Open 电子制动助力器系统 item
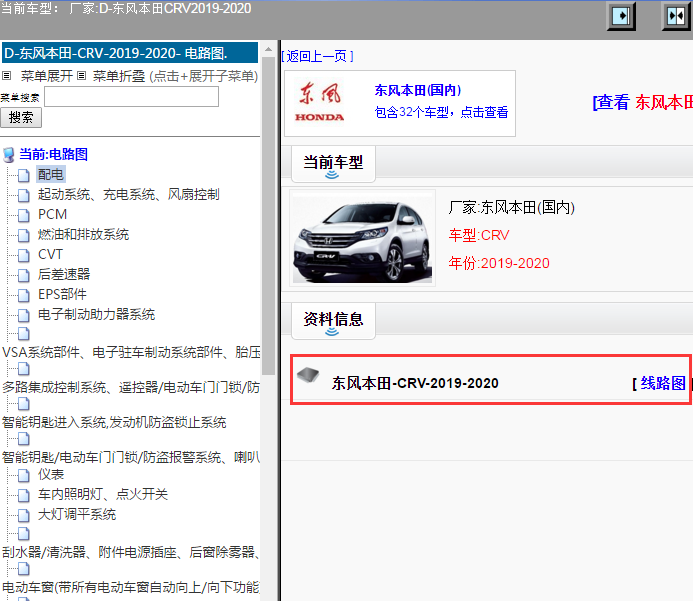The image size is (693, 601). click(96, 315)
